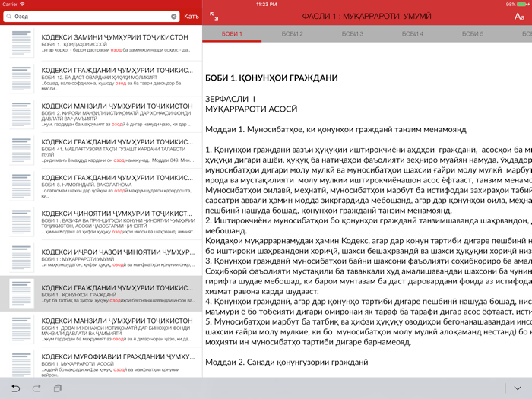Collapse keyboard bar with down chevron
This screenshot has width=532, height=399.
click(517, 388)
